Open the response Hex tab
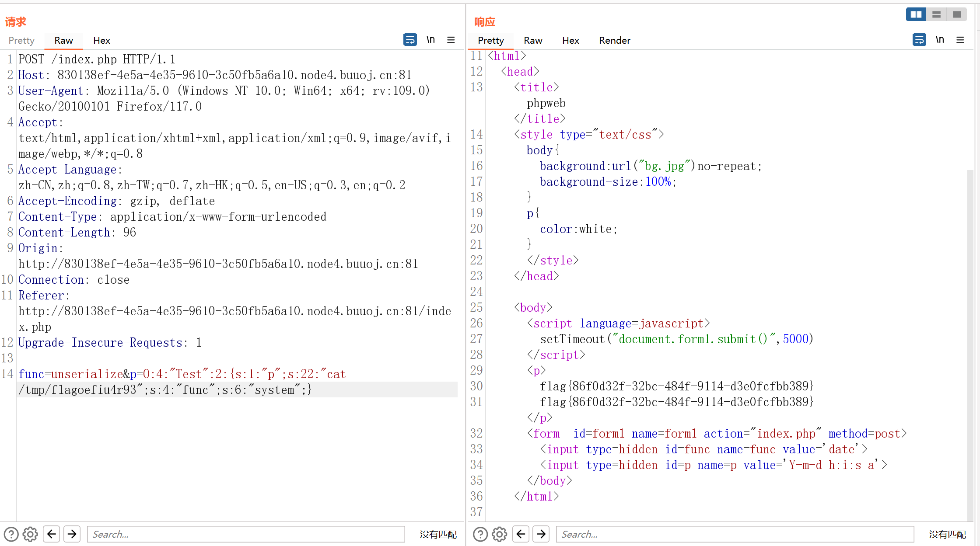Image resolution: width=980 pixels, height=546 pixels. tap(570, 40)
